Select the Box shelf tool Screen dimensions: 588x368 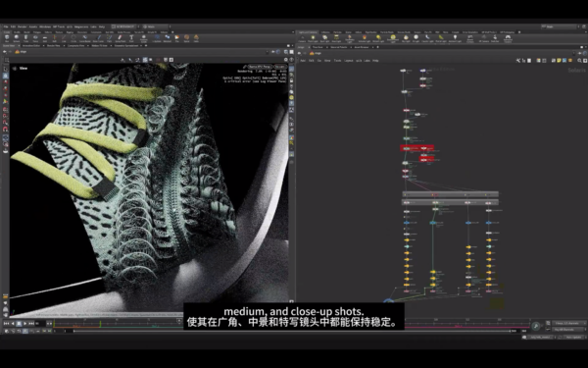point(7,38)
